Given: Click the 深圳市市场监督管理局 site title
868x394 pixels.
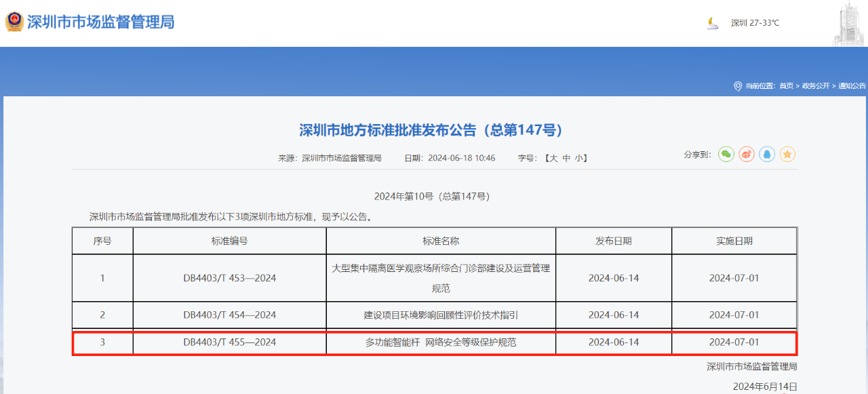Looking at the screenshot, I should point(101,22).
